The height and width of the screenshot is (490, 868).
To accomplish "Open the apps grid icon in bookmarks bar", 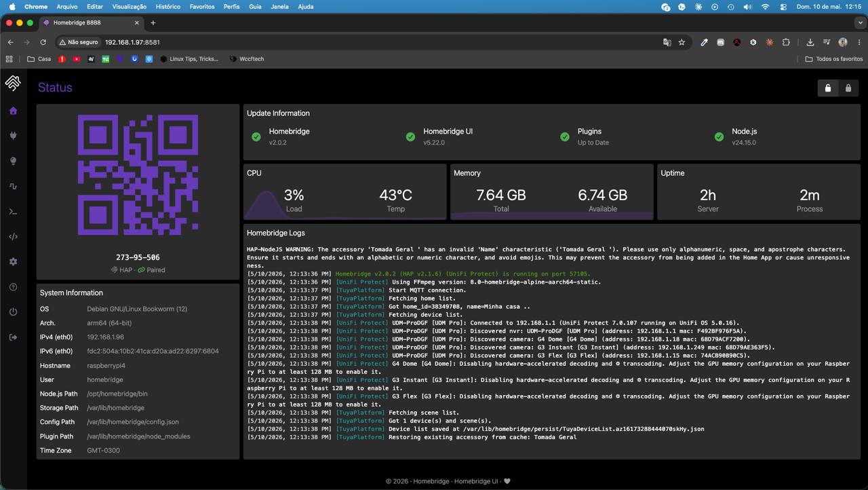I will [9, 59].
